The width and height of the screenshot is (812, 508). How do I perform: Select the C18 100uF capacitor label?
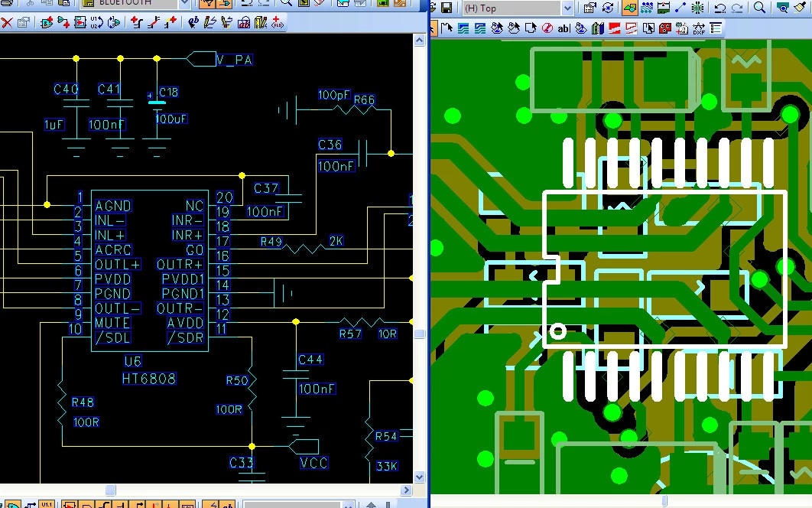[169, 93]
